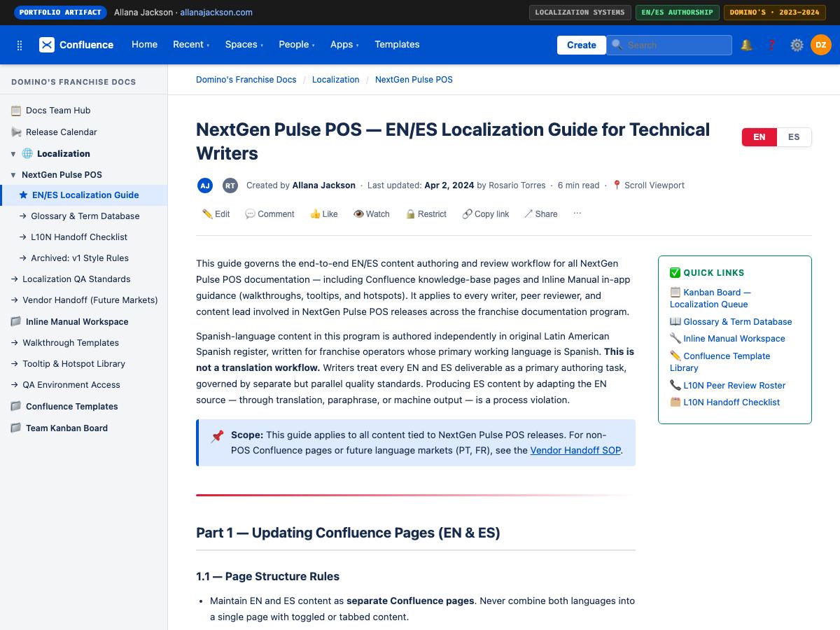Open Docs Team Hub in sidebar

tap(84, 111)
